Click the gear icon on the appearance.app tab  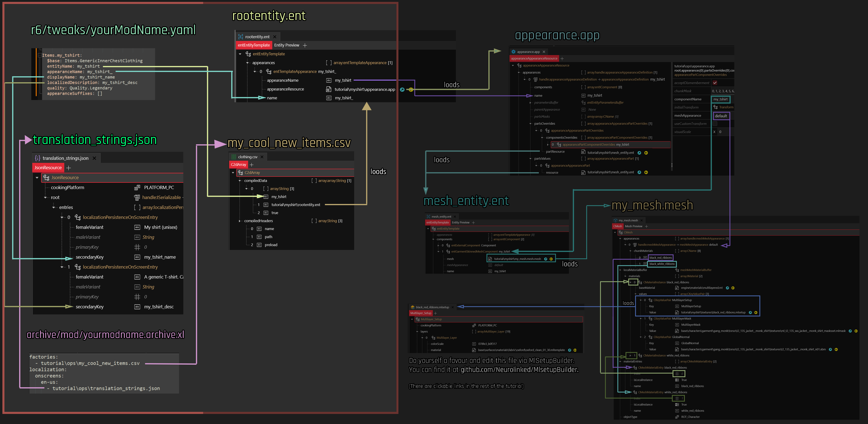click(x=514, y=52)
